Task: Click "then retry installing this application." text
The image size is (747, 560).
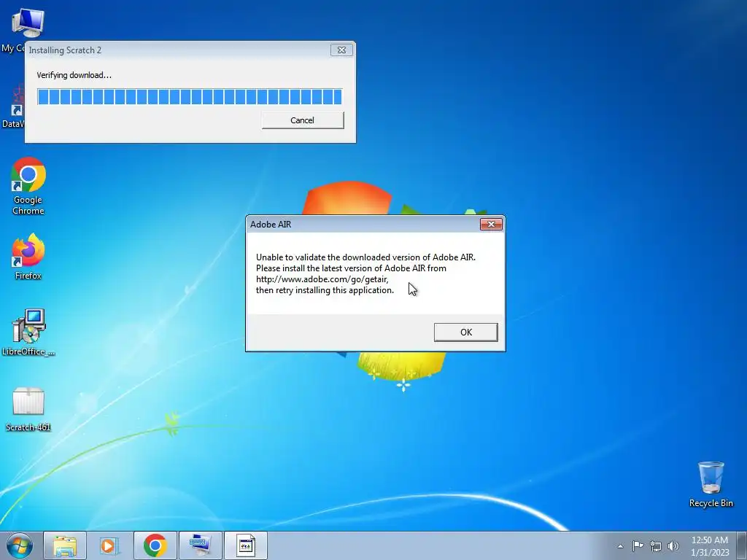Action: tap(325, 290)
